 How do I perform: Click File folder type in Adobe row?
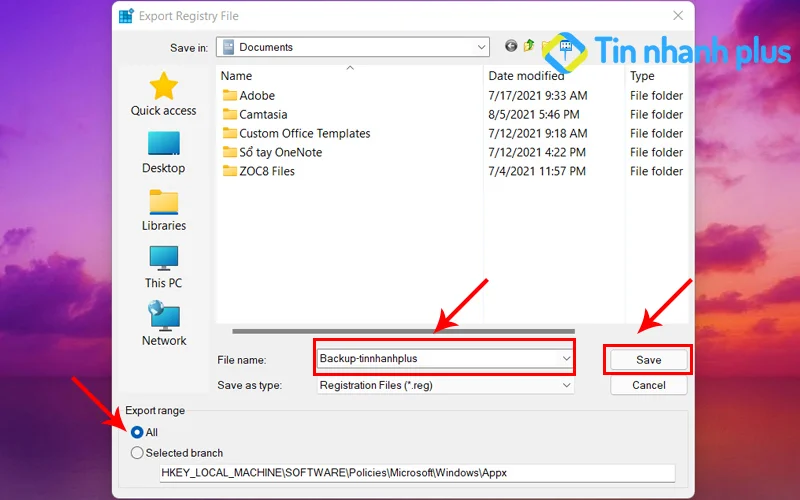[x=656, y=95]
